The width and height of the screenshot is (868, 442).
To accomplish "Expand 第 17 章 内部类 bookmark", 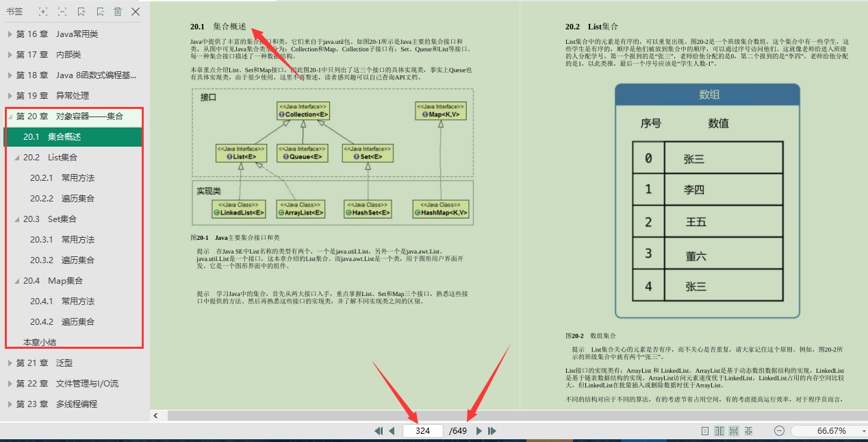I will 10,54.
